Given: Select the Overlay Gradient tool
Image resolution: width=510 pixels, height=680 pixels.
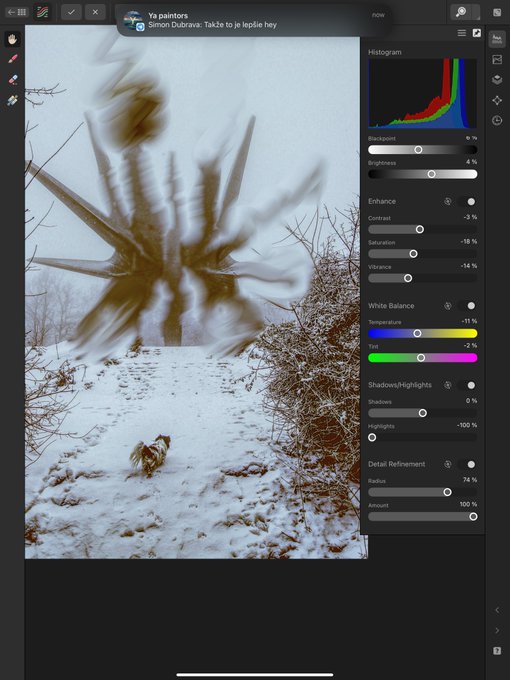Looking at the screenshot, I should (12, 100).
